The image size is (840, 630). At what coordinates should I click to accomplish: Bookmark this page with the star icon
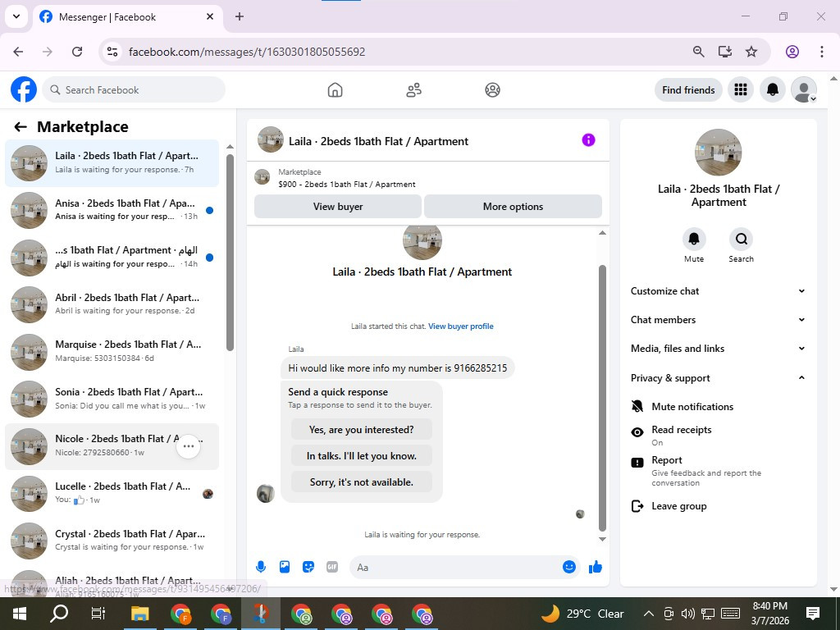point(751,52)
